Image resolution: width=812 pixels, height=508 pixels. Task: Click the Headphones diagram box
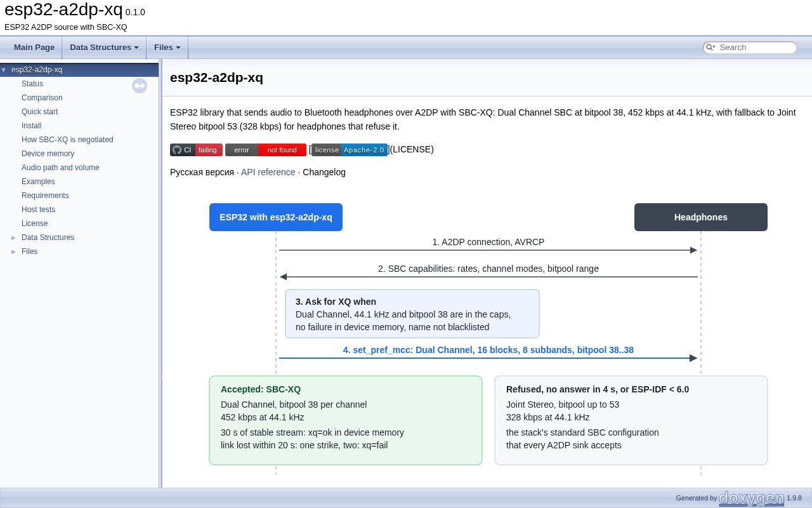click(701, 217)
